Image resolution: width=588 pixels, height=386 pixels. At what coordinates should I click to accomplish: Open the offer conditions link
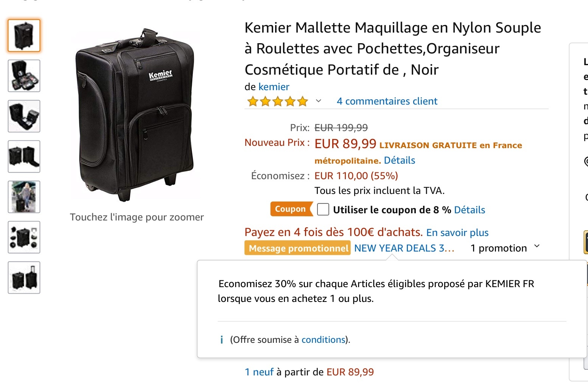(x=323, y=340)
